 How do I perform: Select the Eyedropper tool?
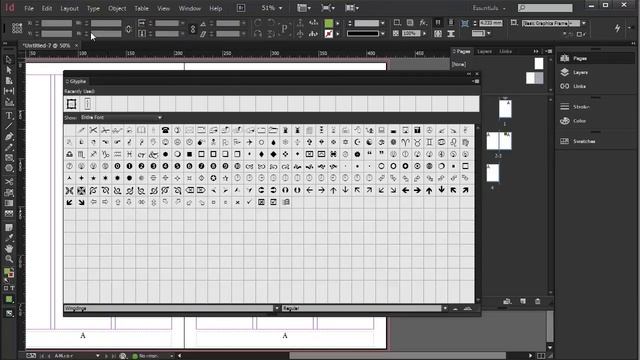point(9,238)
